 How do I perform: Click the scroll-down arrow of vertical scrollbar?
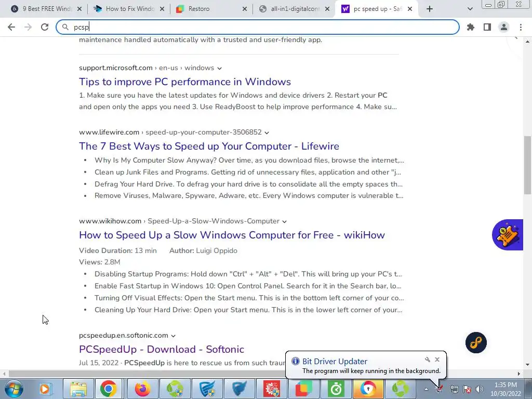tap(527, 365)
